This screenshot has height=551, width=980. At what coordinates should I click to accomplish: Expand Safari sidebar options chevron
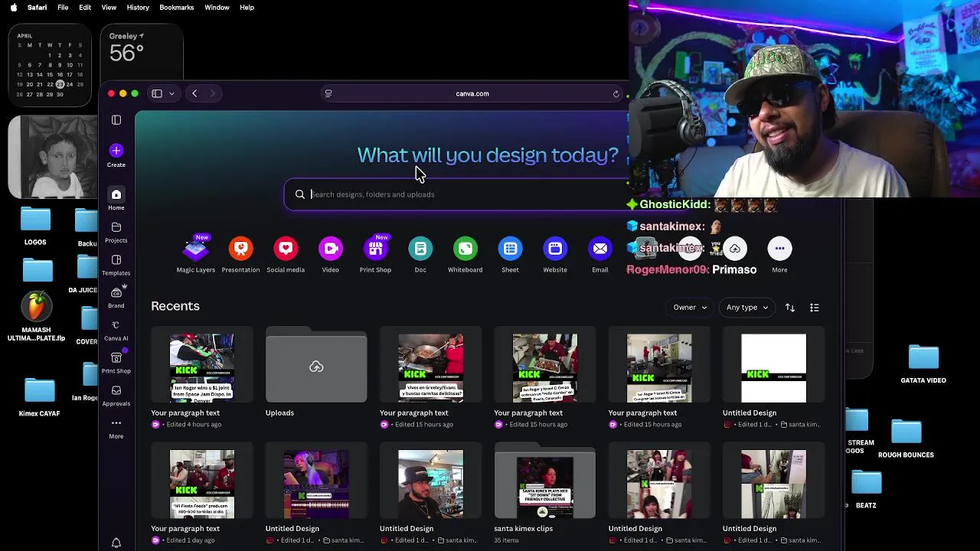click(171, 93)
